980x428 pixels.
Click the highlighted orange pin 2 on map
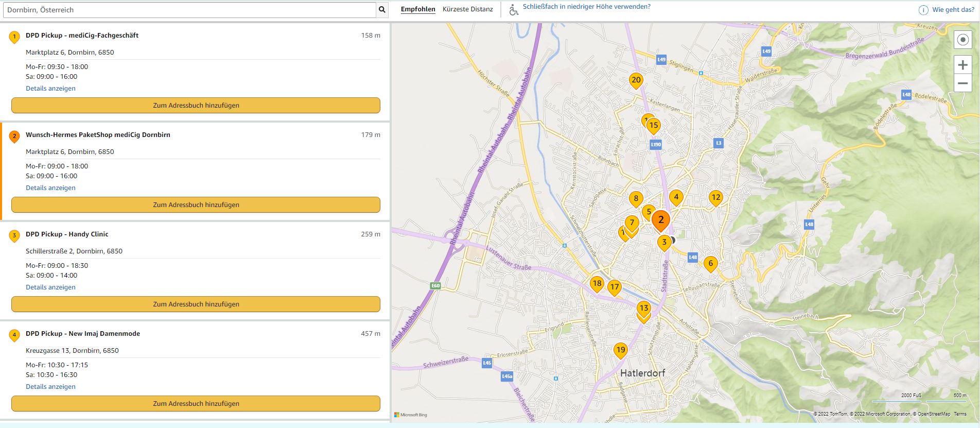[661, 220]
